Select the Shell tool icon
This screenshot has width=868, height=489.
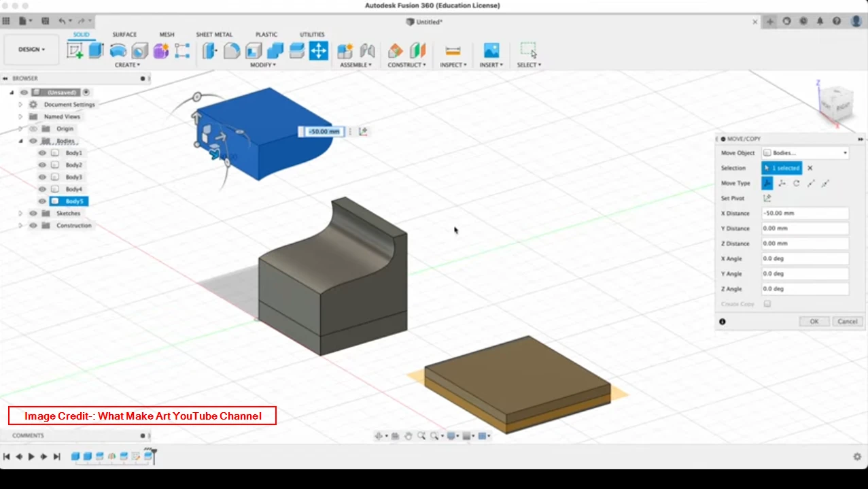[254, 50]
